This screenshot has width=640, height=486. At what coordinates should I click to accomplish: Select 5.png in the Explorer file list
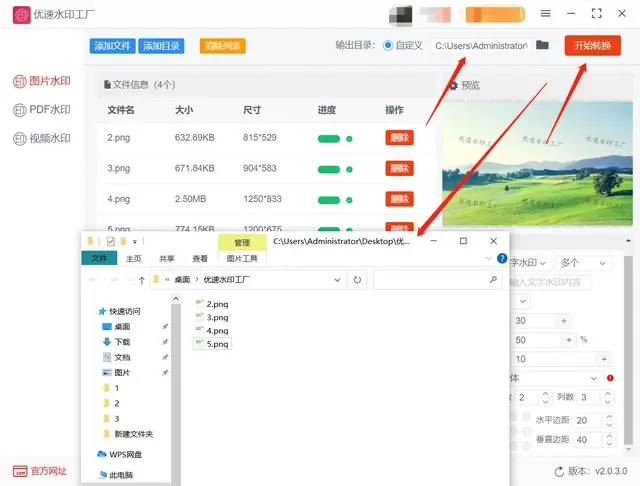pyautogui.click(x=217, y=343)
